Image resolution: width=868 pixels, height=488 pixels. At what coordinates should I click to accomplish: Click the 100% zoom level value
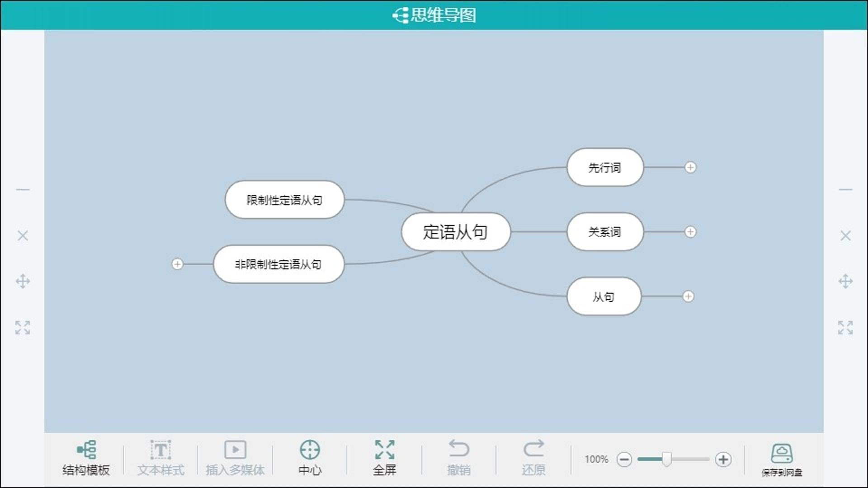(596, 459)
